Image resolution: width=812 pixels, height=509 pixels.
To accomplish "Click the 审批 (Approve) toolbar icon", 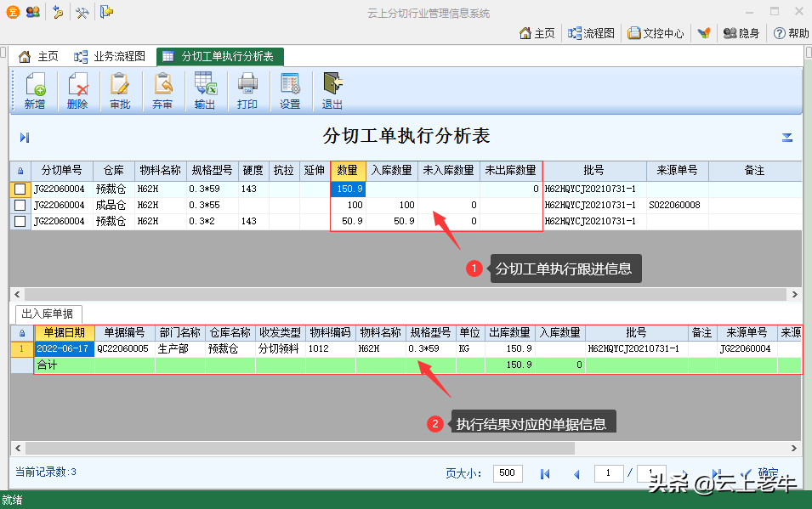I will click(120, 90).
